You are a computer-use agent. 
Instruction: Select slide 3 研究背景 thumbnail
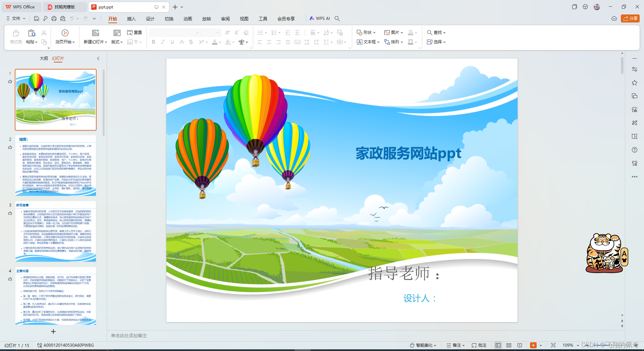click(x=56, y=231)
